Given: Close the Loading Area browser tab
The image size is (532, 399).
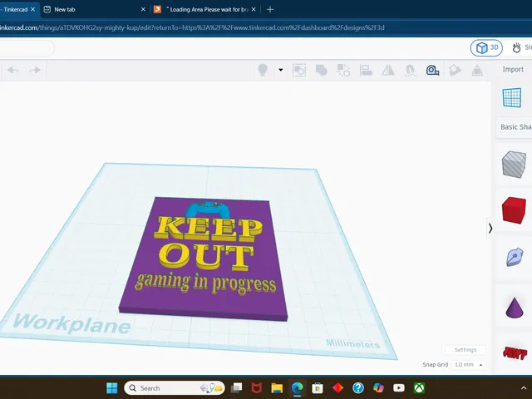Looking at the screenshot, I should (x=254, y=9).
